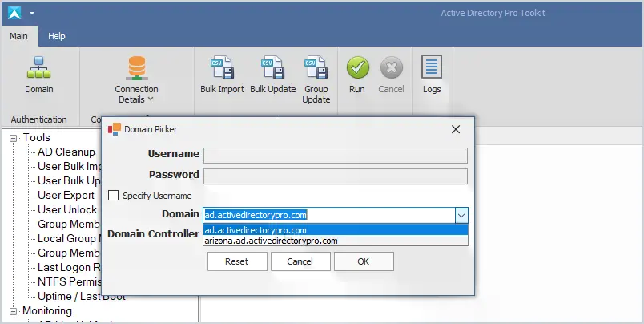Toggle the Domain dropdown arrow
644x324 pixels.
(x=461, y=215)
